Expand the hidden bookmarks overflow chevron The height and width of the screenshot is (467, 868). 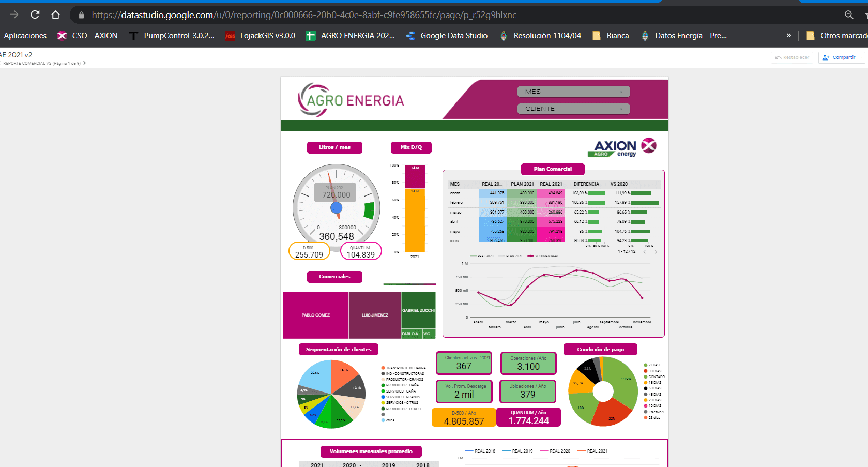788,36
